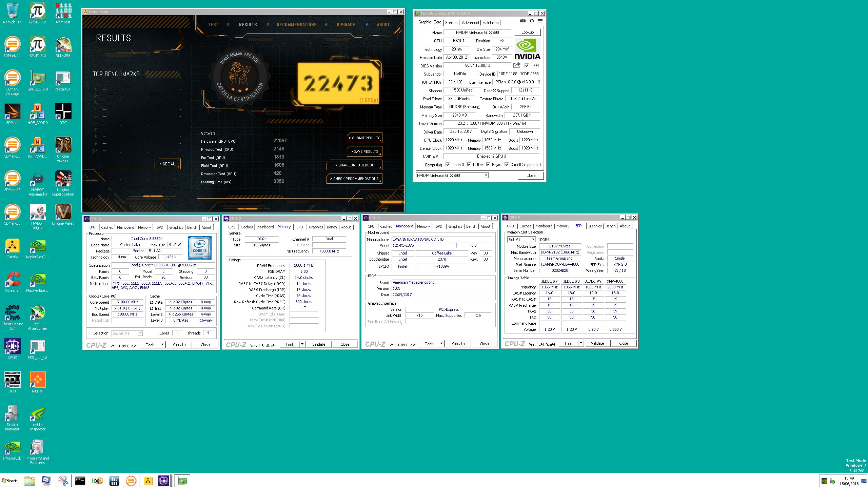Click SHARE ON FACEBOOK button
The width and height of the screenshot is (868, 488).
pyautogui.click(x=354, y=165)
